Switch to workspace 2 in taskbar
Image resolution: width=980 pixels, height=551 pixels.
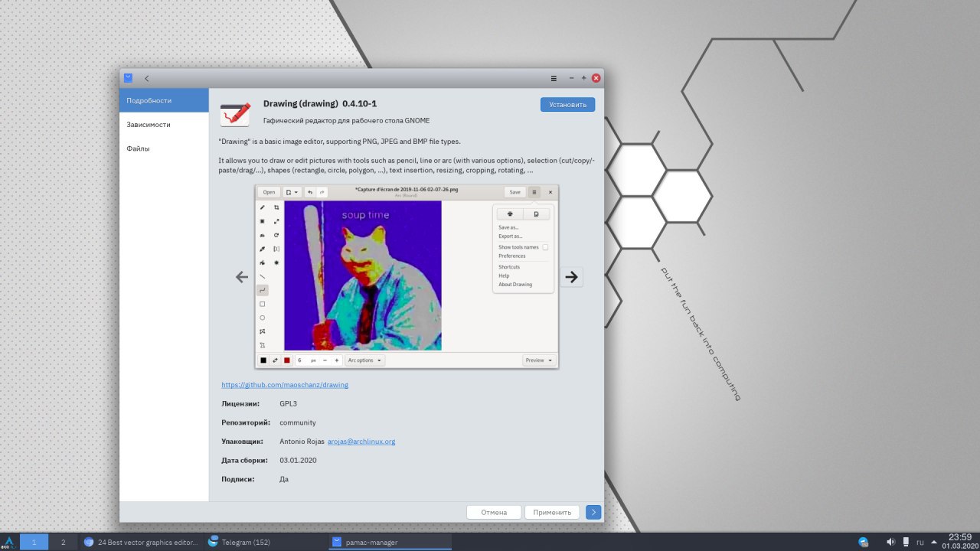coord(63,542)
